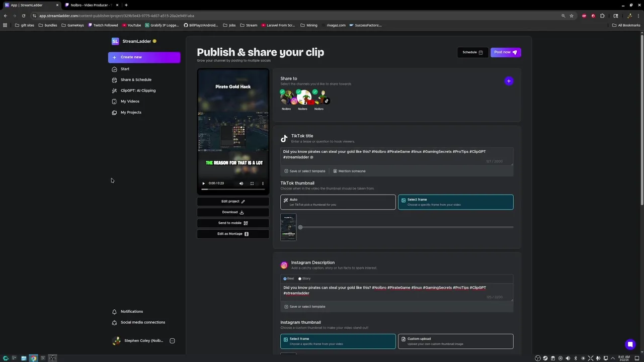Click the Create new button
644x362 pixels.
[x=144, y=57]
